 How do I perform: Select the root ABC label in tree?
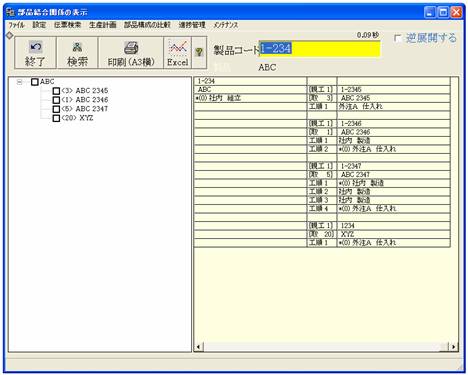point(47,82)
